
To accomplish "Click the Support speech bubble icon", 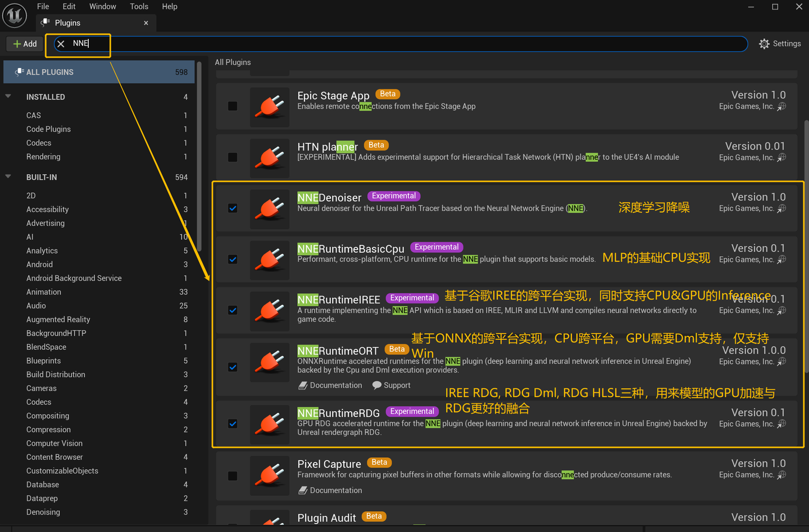I will click(x=377, y=385).
